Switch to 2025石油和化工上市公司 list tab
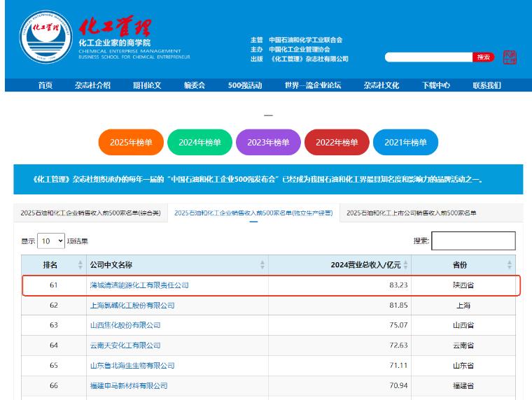The width and height of the screenshot is (532, 400). 411,213
